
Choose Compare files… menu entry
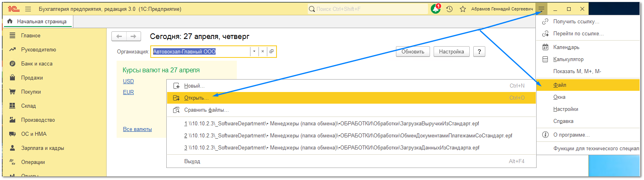pyautogui.click(x=206, y=110)
